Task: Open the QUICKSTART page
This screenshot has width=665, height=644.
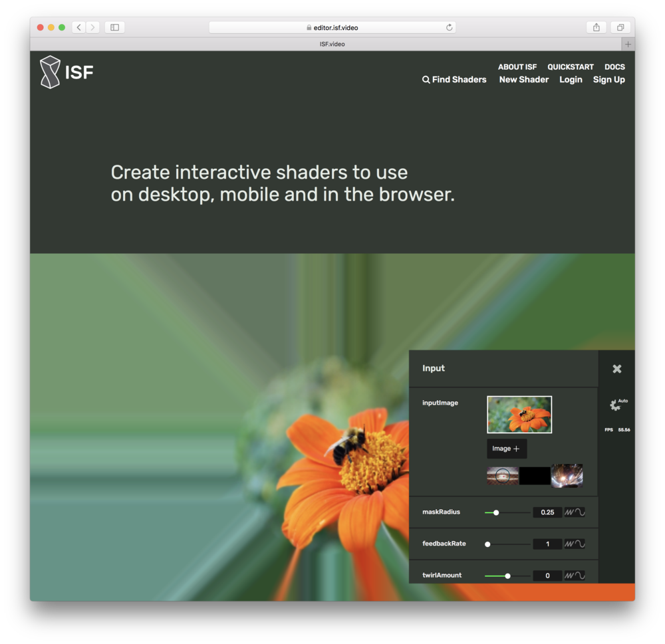Action: pyautogui.click(x=570, y=67)
